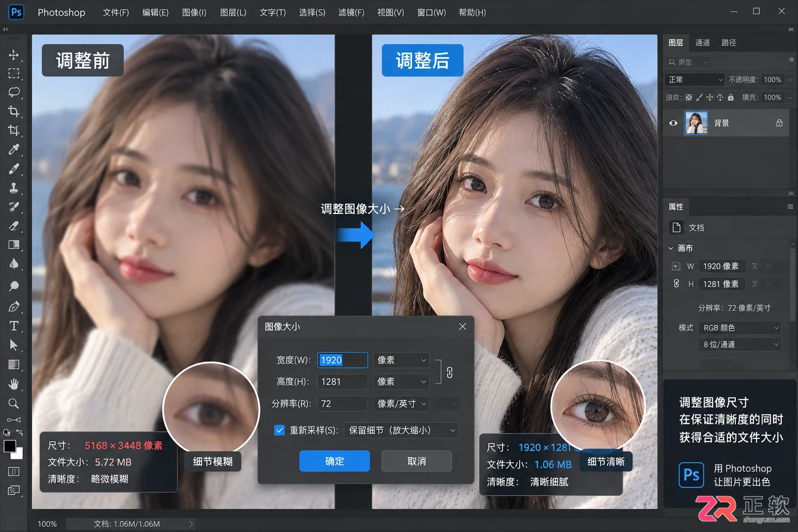Click the 确定 button

(x=335, y=461)
